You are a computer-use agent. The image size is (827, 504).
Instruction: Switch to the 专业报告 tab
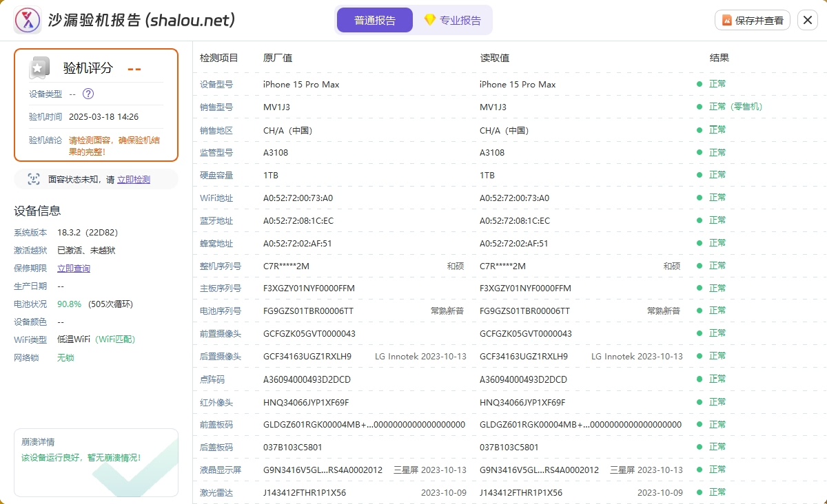click(x=453, y=20)
